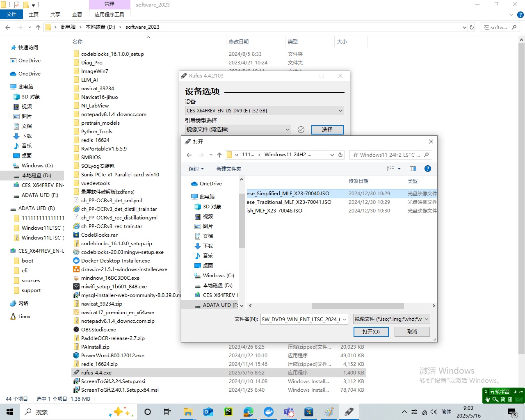Click 新建文件夹 in the Open dialog
The height and width of the screenshot is (420, 525).
tap(229, 169)
